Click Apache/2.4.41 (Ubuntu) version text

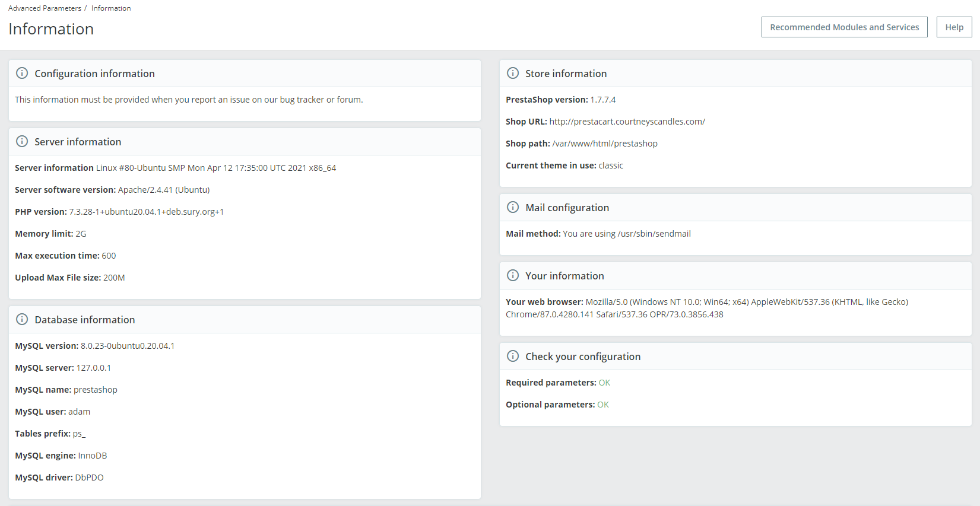click(164, 190)
